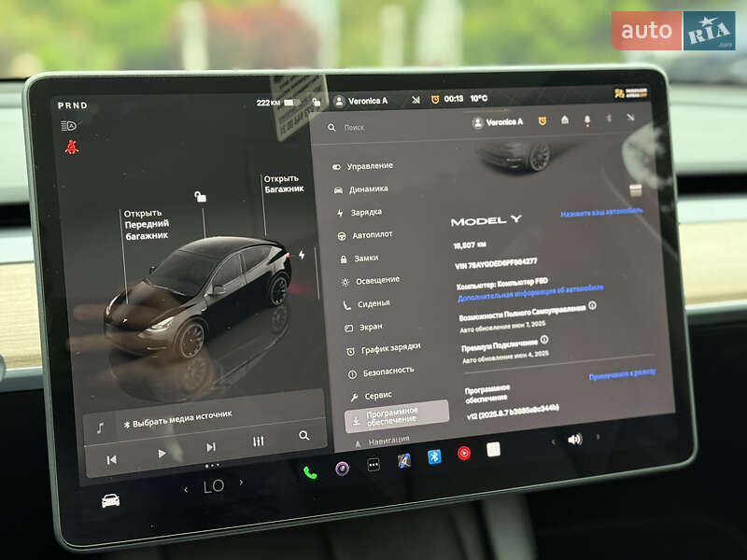Screen dimensions: 747x560
Task: Tap the volume speaker icon
Action: coord(575,439)
